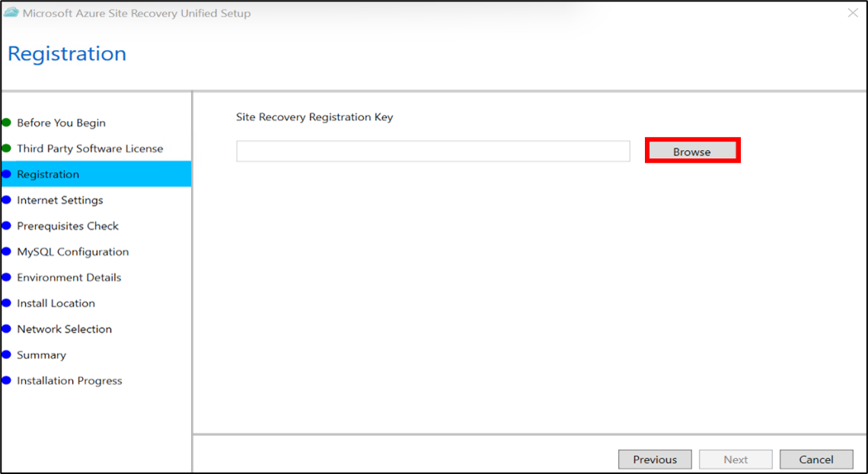The width and height of the screenshot is (868, 474).
Task: Cancel the Unified Setup wizard
Action: [816, 459]
